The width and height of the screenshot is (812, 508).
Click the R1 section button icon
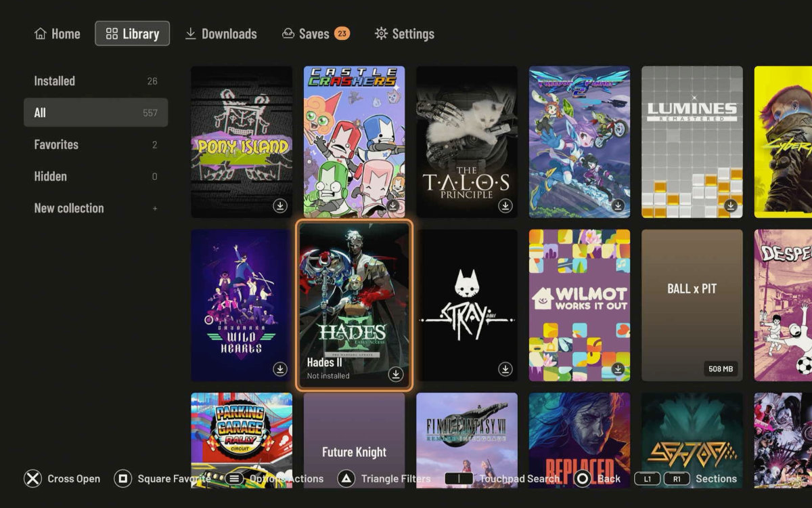[677, 479]
